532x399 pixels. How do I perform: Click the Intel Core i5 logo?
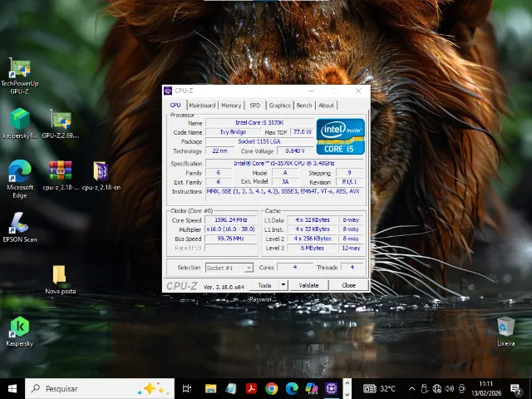340,136
